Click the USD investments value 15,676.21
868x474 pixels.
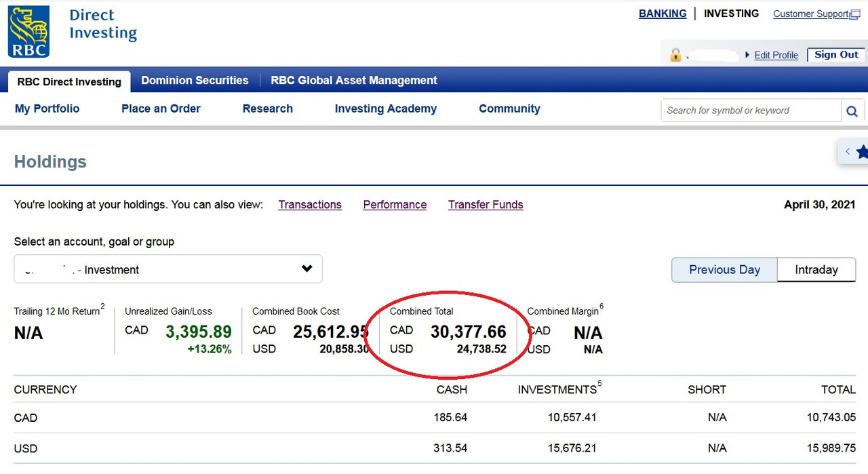pos(572,448)
